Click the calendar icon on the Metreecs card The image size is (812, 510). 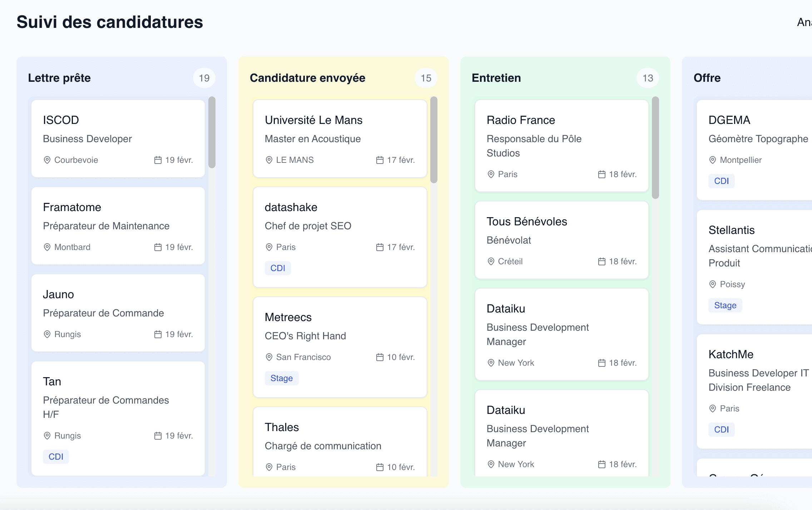tap(380, 357)
